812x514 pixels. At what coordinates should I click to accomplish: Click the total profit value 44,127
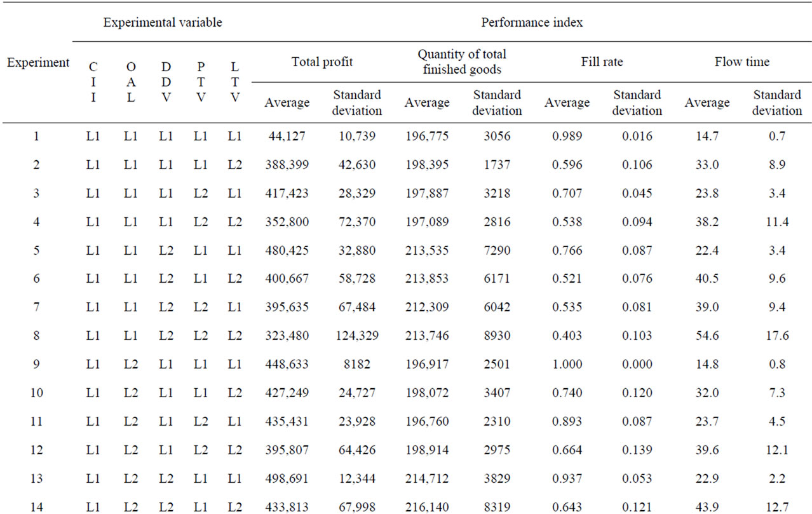(x=287, y=137)
